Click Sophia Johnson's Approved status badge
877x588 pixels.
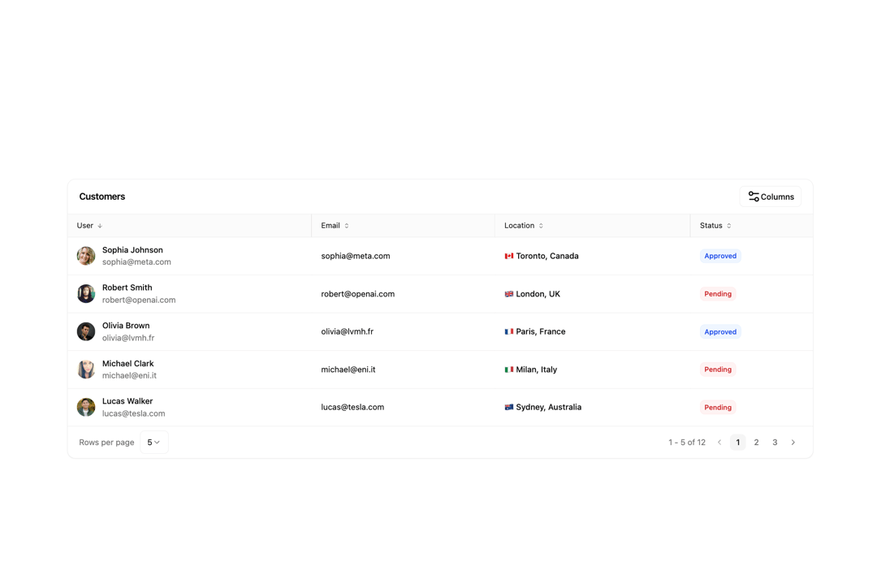(x=720, y=257)
